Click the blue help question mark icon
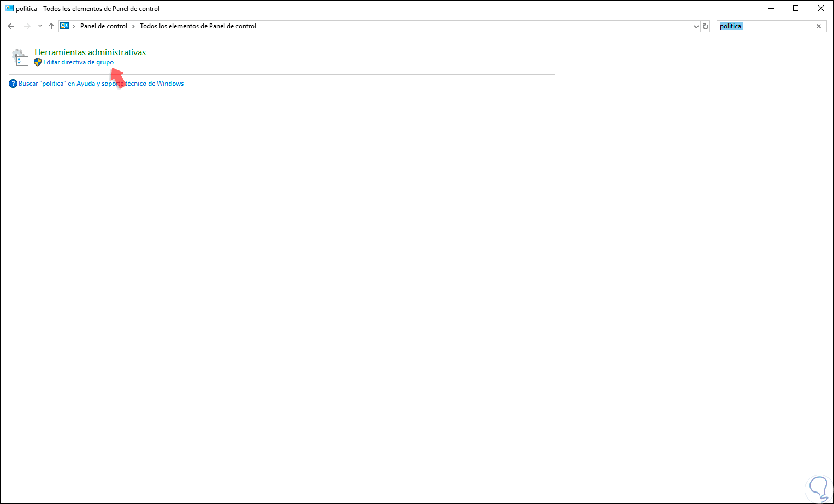834x504 pixels. (13, 84)
